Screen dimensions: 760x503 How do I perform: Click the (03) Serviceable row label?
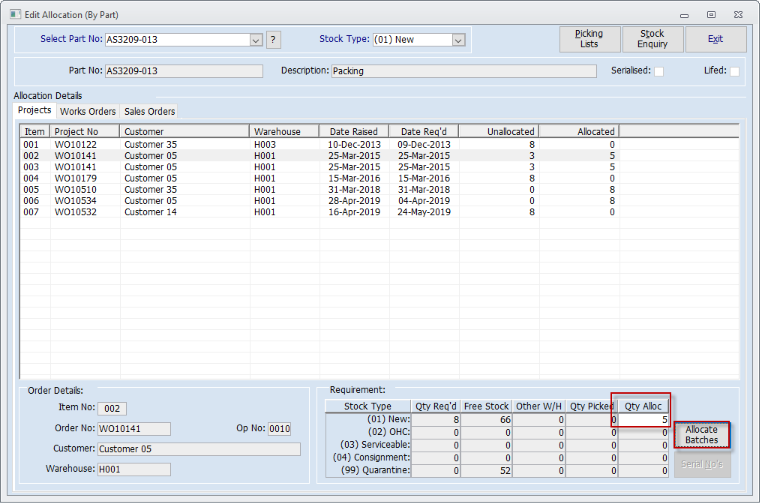(375, 445)
